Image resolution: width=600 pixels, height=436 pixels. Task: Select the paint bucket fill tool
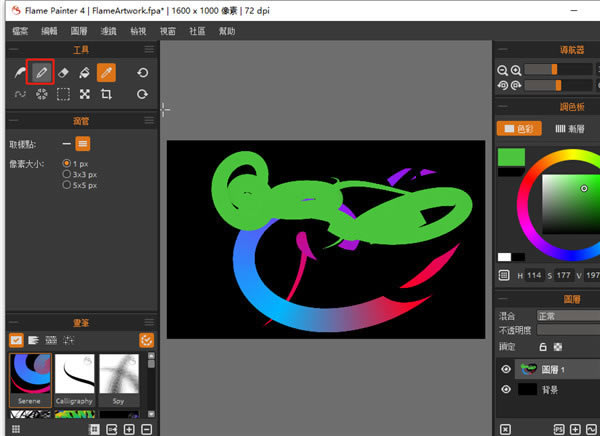pyautogui.click(x=84, y=72)
